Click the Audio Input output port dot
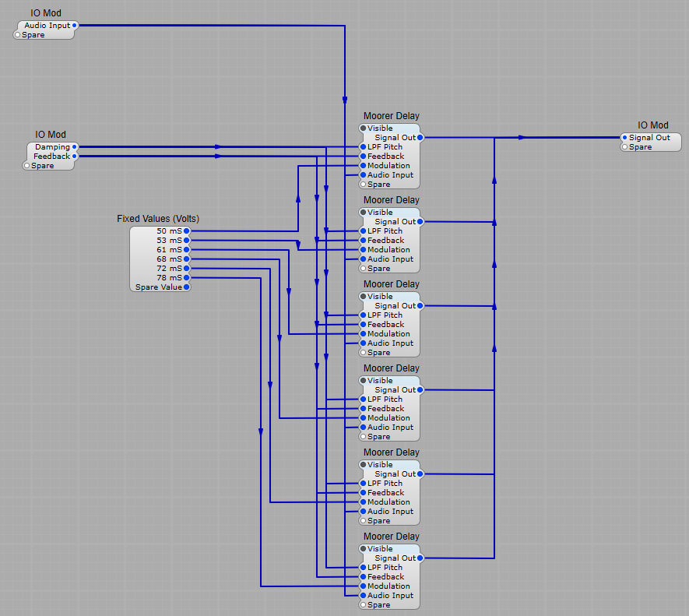Image resolution: width=689 pixels, height=616 pixels. (75, 26)
